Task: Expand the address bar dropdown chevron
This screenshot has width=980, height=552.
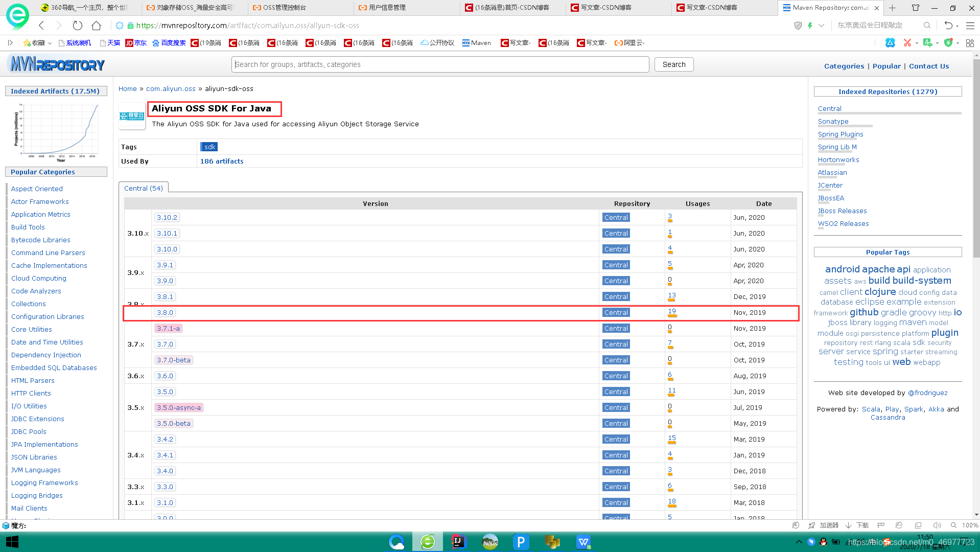Action: click(821, 26)
